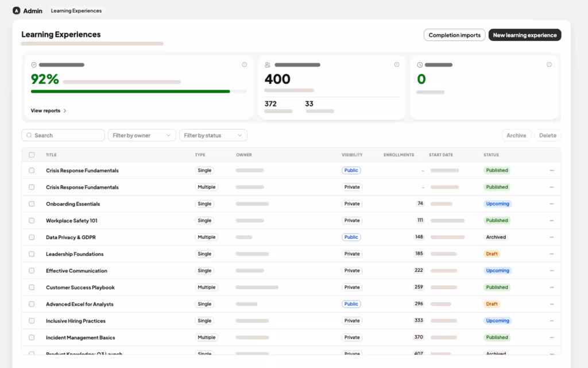Click the Archive button
The image size is (588, 368).
point(516,135)
